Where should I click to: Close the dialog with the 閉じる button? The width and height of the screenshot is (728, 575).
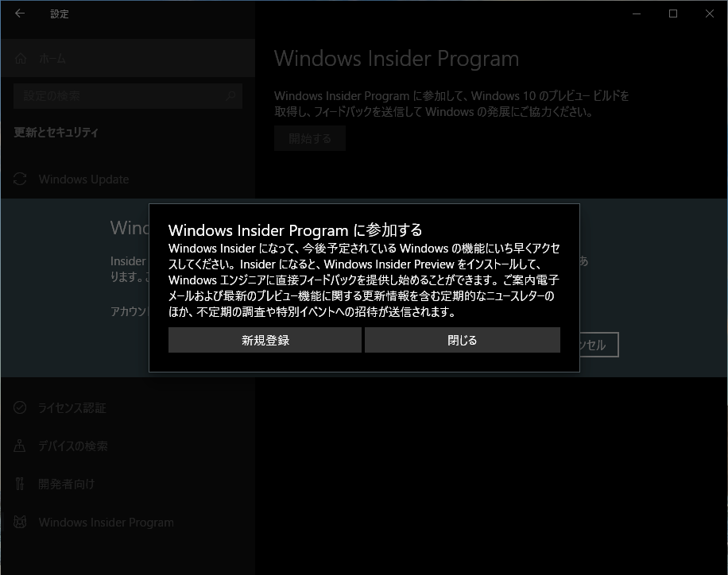pos(462,340)
